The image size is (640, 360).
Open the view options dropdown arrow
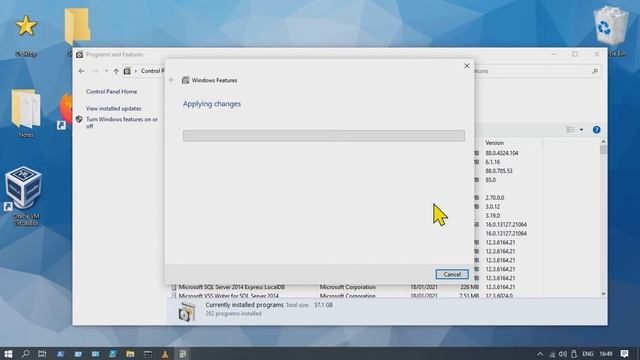click(581, 130)
